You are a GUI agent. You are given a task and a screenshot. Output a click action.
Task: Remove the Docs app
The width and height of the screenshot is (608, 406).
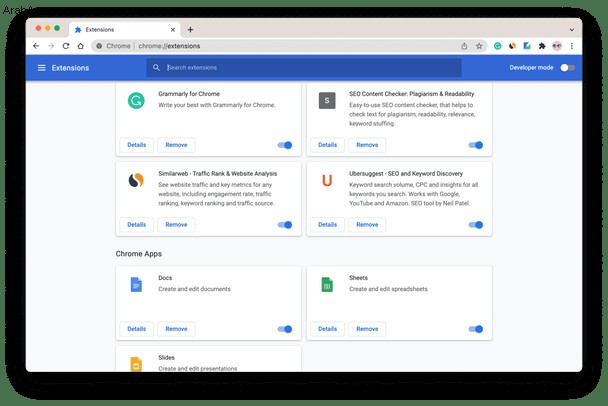point(176,329)
